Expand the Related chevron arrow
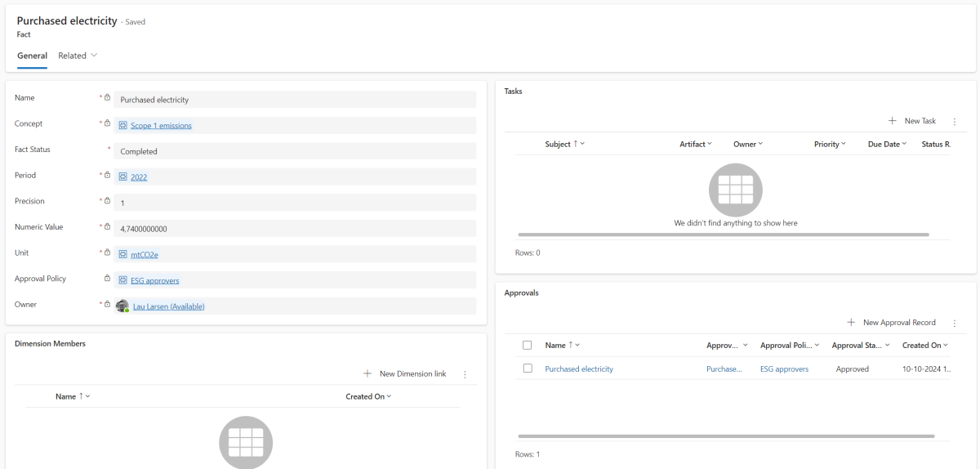This screenshot has height=469, width=980. click(x=94, y=56)
